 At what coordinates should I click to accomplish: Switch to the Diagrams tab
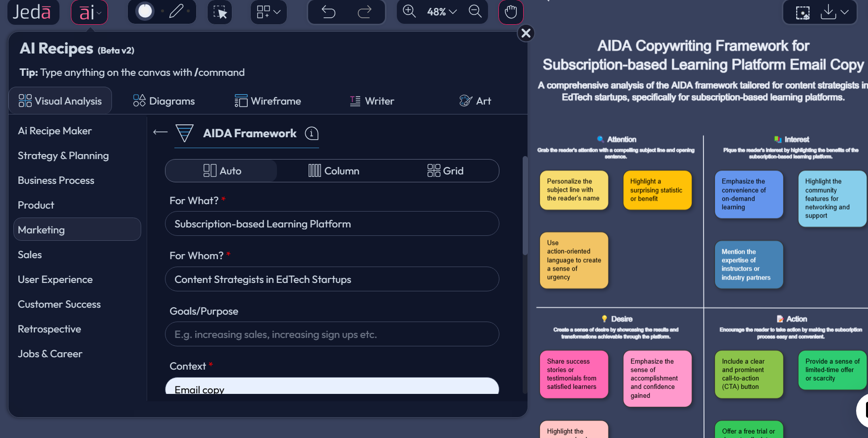tap(164, 101)
